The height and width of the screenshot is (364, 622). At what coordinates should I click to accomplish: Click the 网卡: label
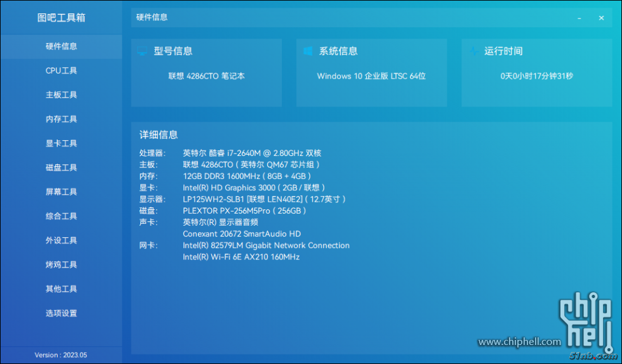[x=149, y=245]
